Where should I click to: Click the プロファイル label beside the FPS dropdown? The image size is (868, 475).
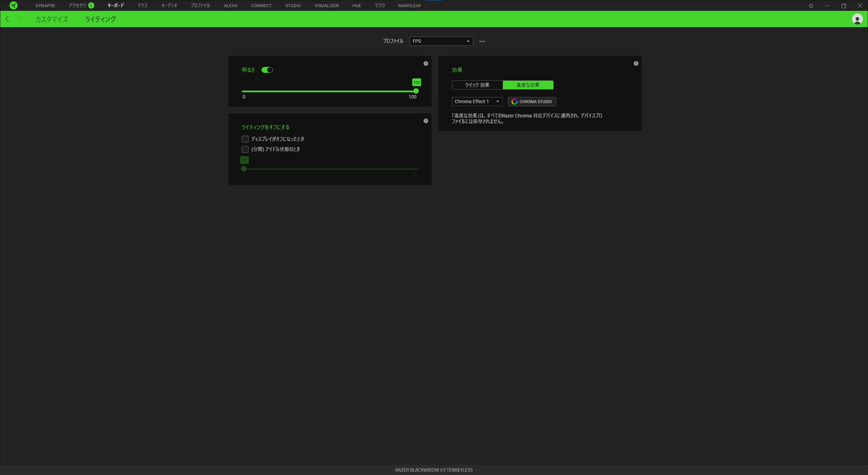pyautogui.click(x=393, y=41)
